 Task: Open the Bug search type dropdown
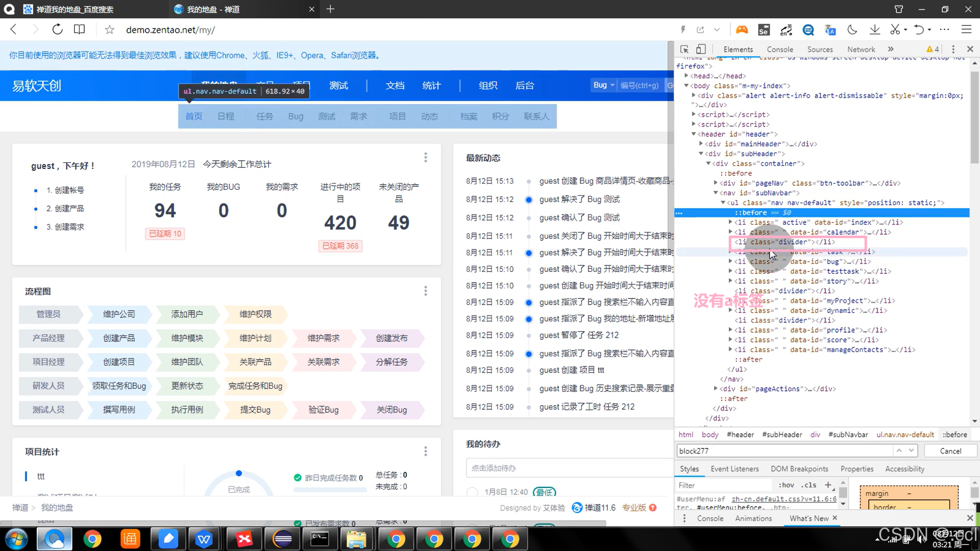tap(604, 85)
